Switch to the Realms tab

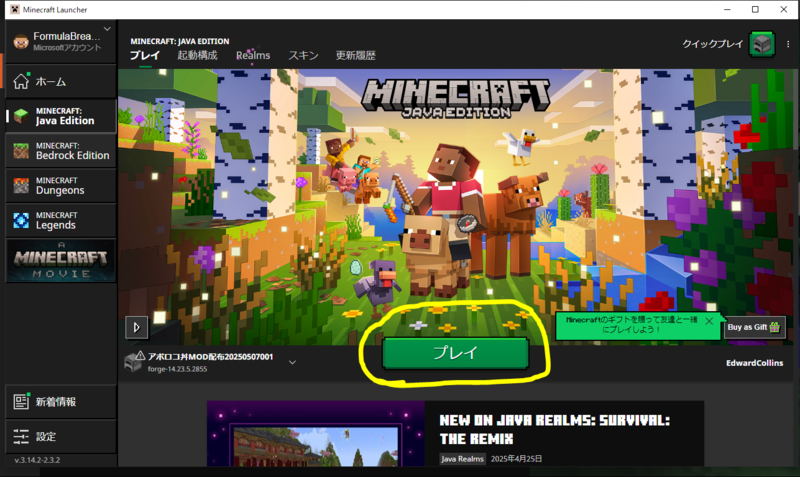253,56
